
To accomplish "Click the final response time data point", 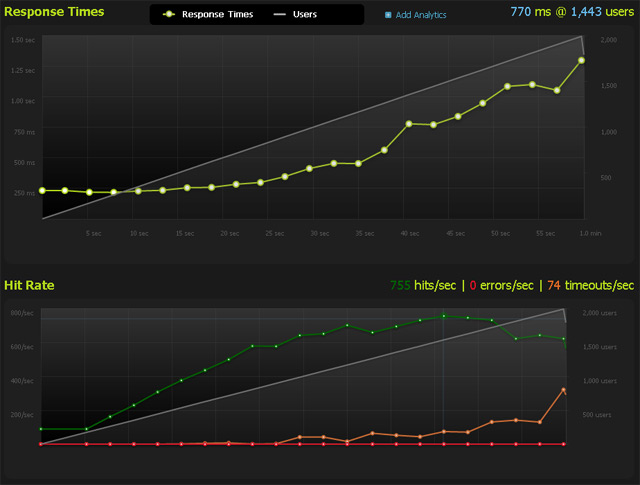I will (581, 60).
